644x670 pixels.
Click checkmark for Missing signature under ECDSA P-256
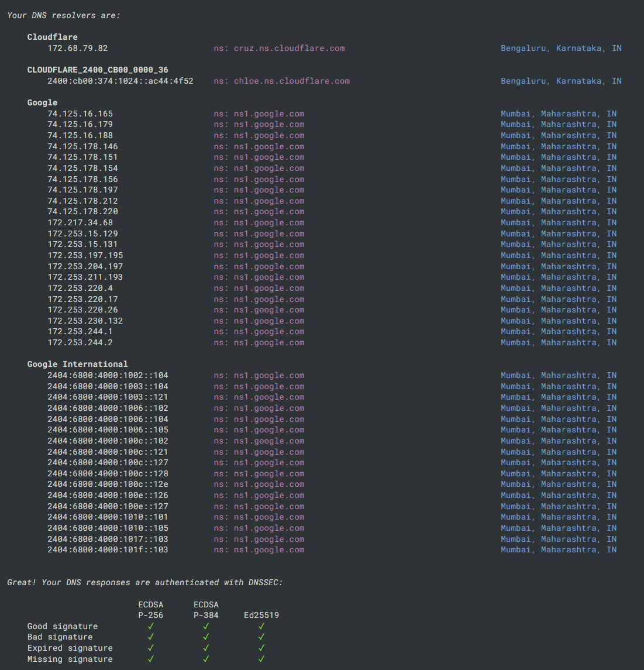(x=151, y=659)
